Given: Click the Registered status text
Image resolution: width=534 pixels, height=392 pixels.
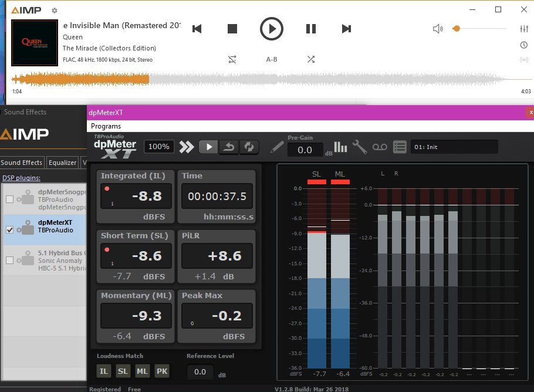Looking at the screenshot, I should tap(105, 389).
